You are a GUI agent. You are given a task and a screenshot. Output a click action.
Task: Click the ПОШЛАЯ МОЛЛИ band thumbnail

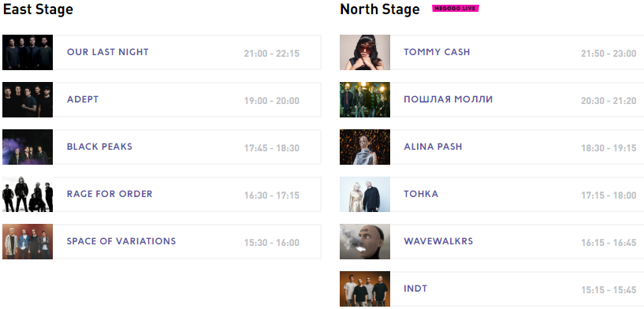pyautogui.click(x=365, y=100)
